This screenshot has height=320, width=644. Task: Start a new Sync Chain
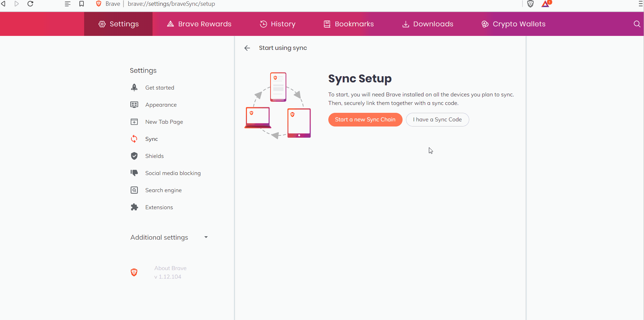pos(365,119)
